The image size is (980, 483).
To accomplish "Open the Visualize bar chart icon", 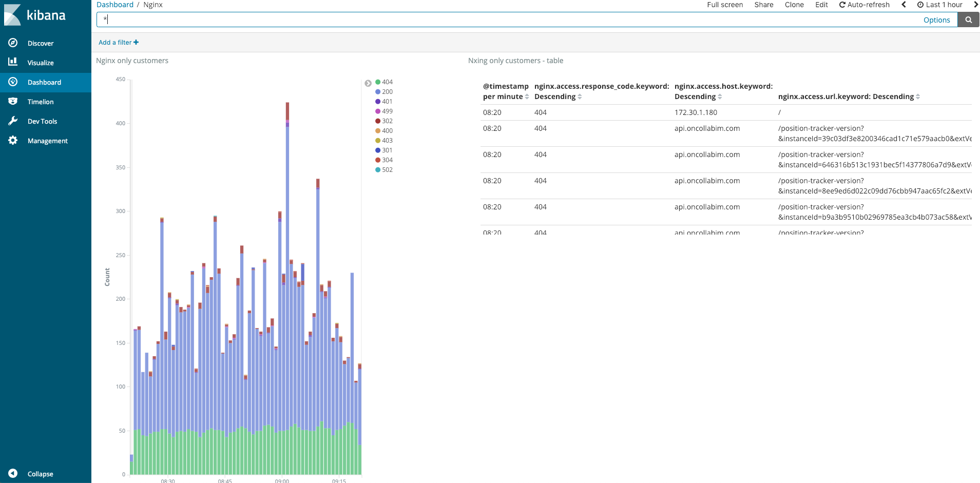I will pyautogui.click(x=13, y=62).
